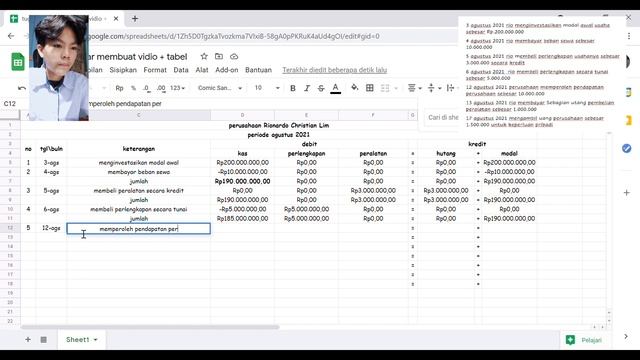Open horizontal align dropdown
The width and height of the screenshot is (640, 360).
tap(414, 88)
